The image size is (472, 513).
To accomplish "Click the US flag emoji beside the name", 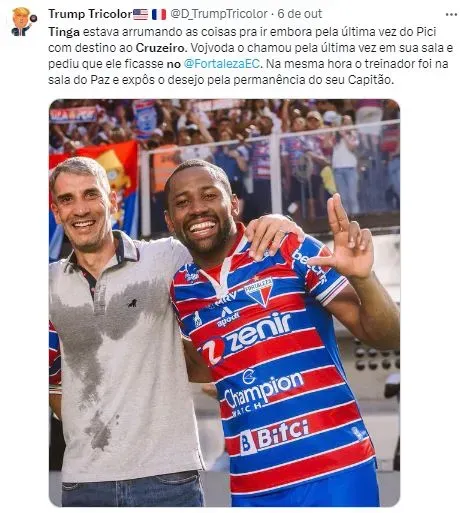I will 140,14.
